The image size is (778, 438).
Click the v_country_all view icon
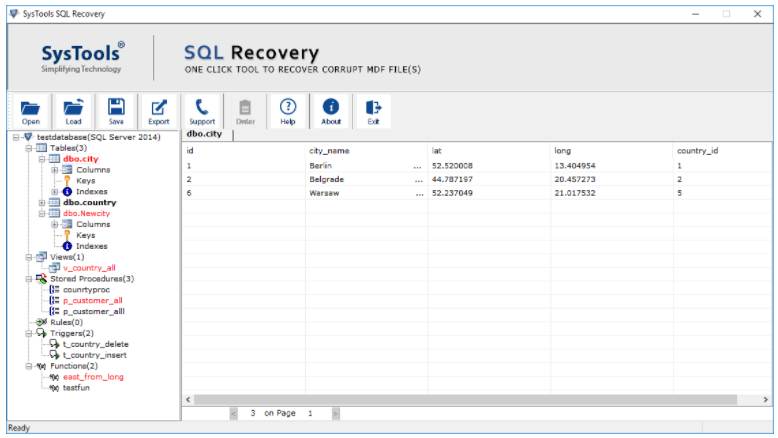55,268
